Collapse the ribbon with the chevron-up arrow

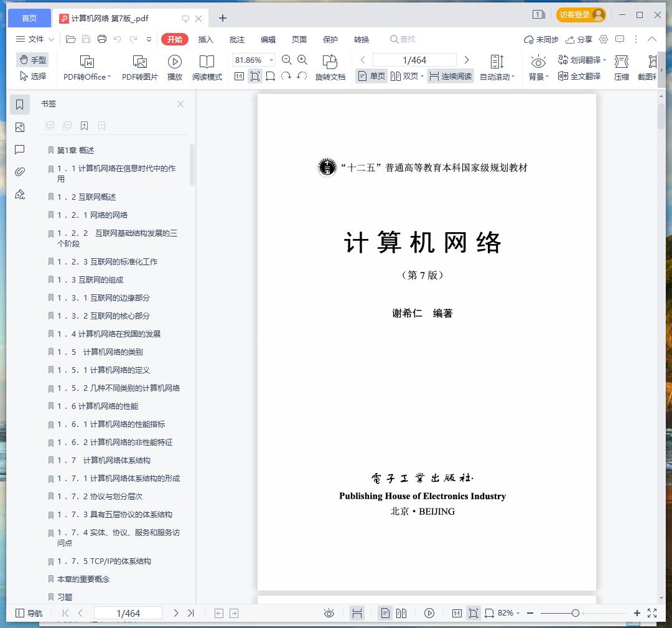coord(652,39)
